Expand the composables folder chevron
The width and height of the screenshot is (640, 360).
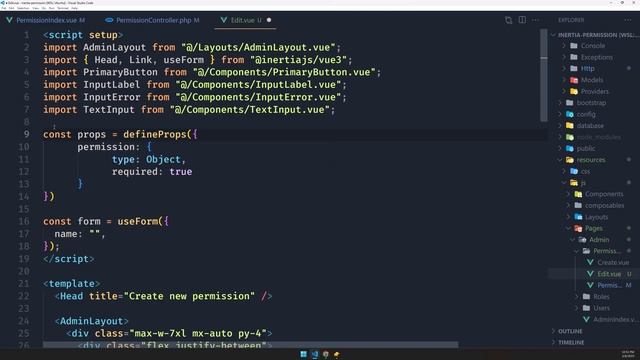click(568, 206)
